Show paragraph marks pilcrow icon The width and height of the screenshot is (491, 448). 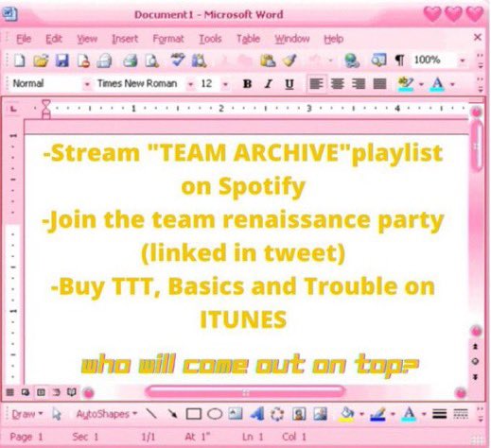click(x=399, y=60)
